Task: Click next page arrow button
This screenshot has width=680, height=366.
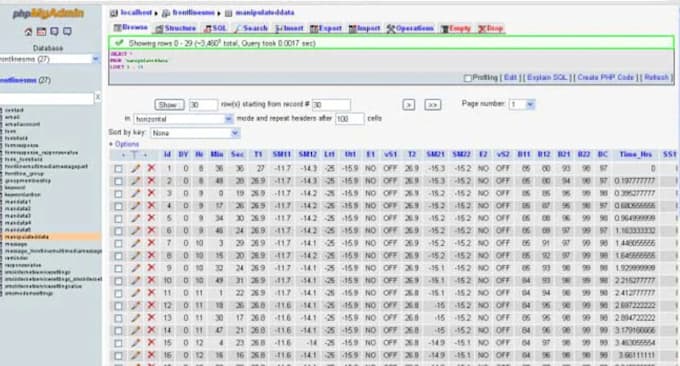Action: coord(409,105)
